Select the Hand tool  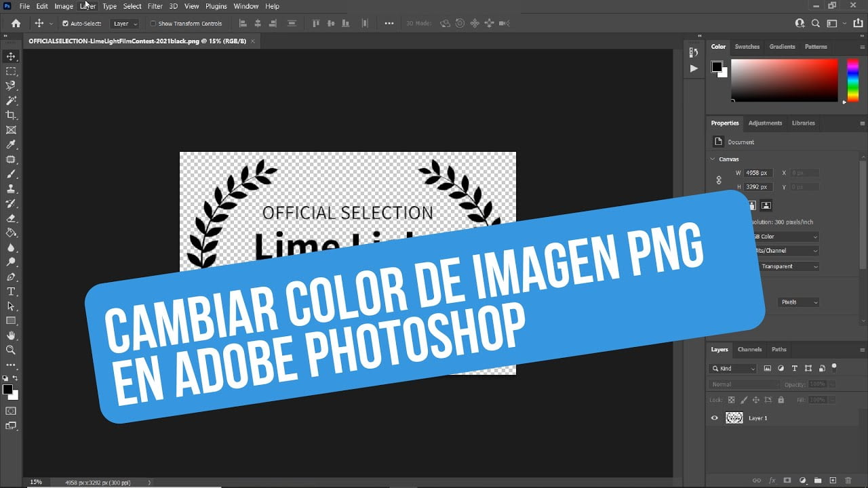point(11,335)
